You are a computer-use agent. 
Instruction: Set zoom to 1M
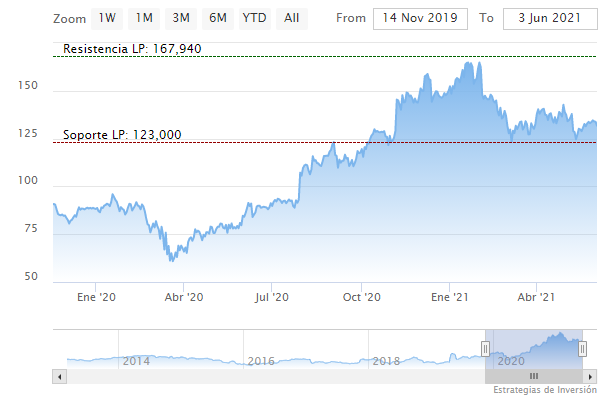point(144,18)
